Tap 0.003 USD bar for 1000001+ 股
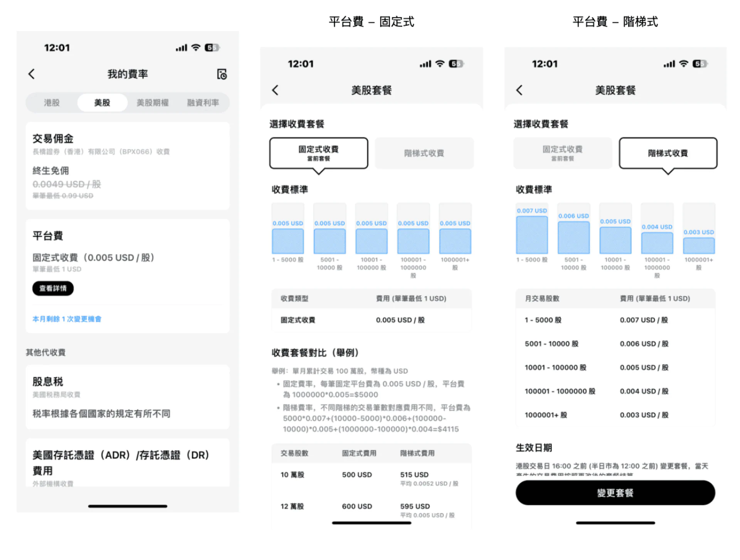Screen dimensions: 740x560 (x=699, y=246)
